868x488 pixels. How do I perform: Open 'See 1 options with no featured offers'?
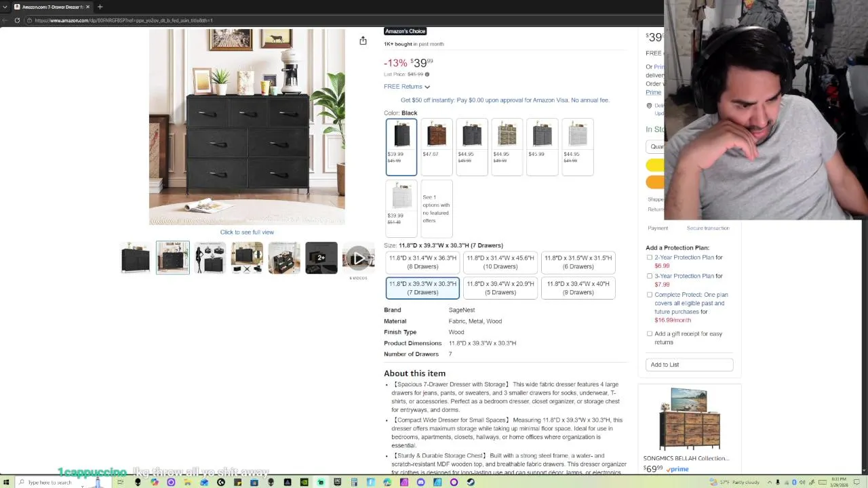coord(437,209)
